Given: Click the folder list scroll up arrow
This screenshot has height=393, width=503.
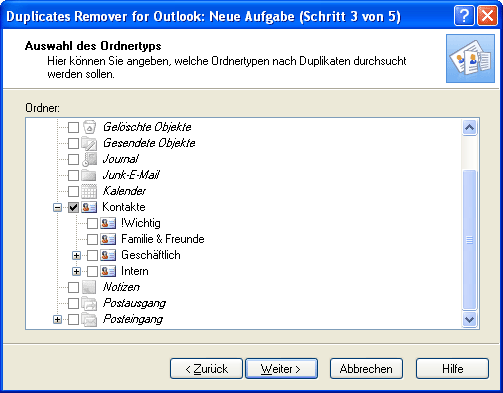Looking at the screenshot, I should pos(469,128).
